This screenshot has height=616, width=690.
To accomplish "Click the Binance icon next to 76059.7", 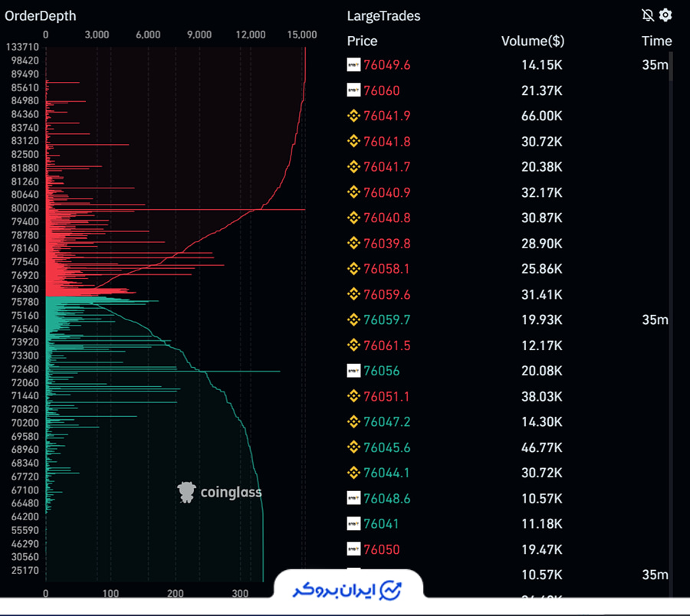I will click(x=353, y=320).
